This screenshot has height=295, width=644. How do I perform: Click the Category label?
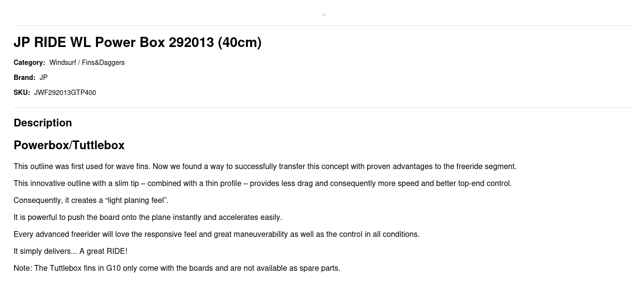(x=29, y=62)
